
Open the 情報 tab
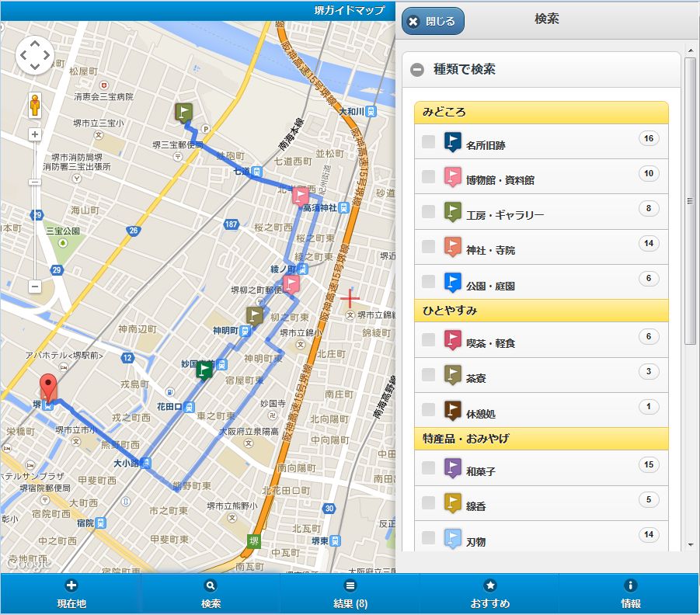tap(630, 594)
